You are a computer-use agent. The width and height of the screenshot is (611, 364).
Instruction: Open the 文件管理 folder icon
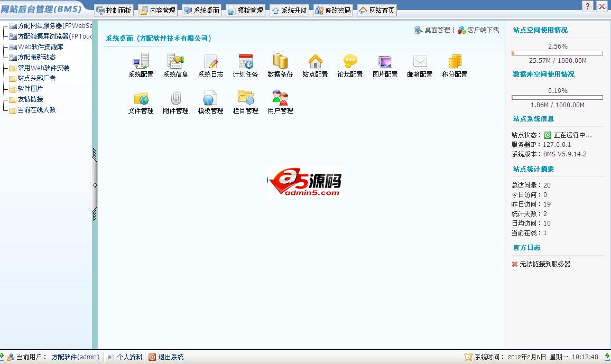[141, 101]
